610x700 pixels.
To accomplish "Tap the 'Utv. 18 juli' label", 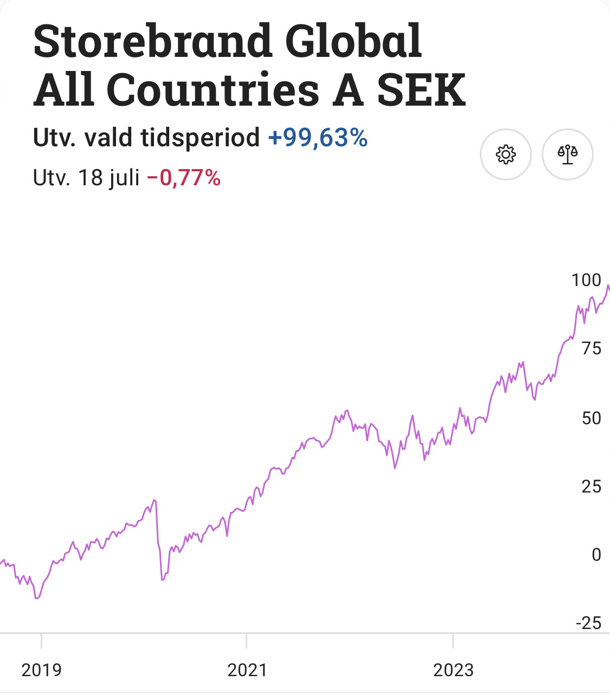I will tap(87, 178).
